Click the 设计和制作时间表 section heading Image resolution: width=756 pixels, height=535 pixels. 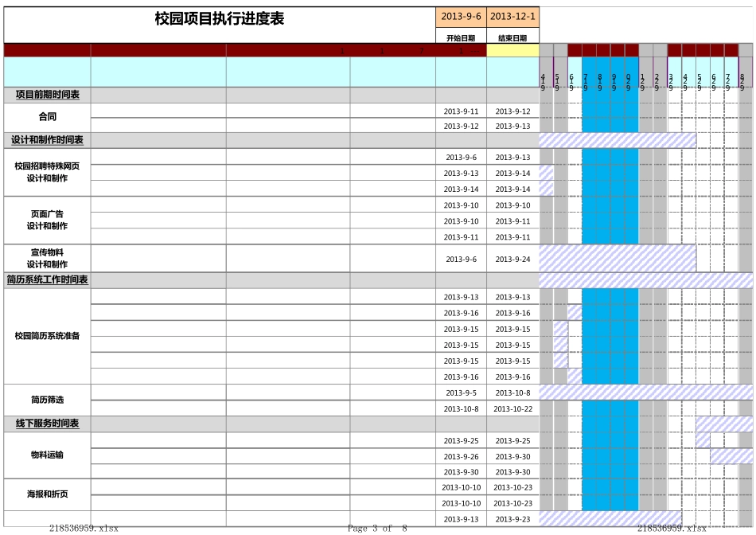pos(47,140)
